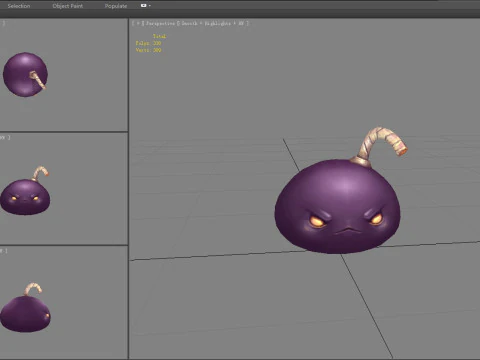Open the Object Paint ribbon tab
Viewport: 480px width, 360px height.
68,6
